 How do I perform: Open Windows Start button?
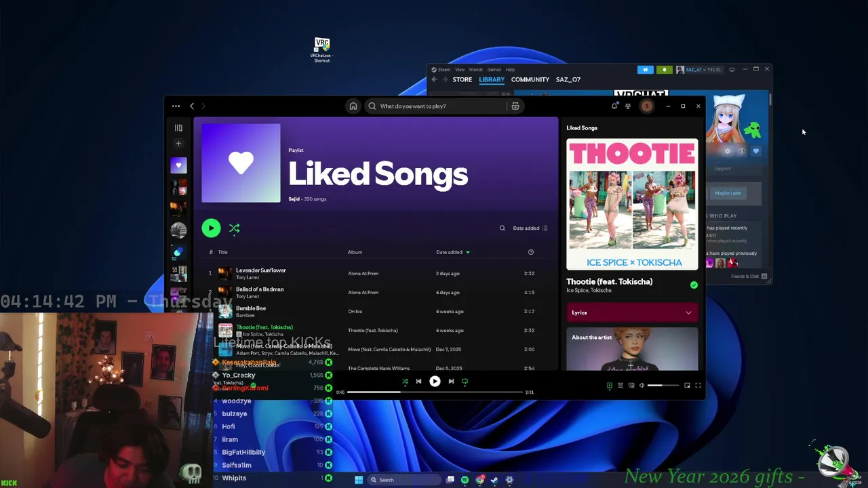[359, 480]
